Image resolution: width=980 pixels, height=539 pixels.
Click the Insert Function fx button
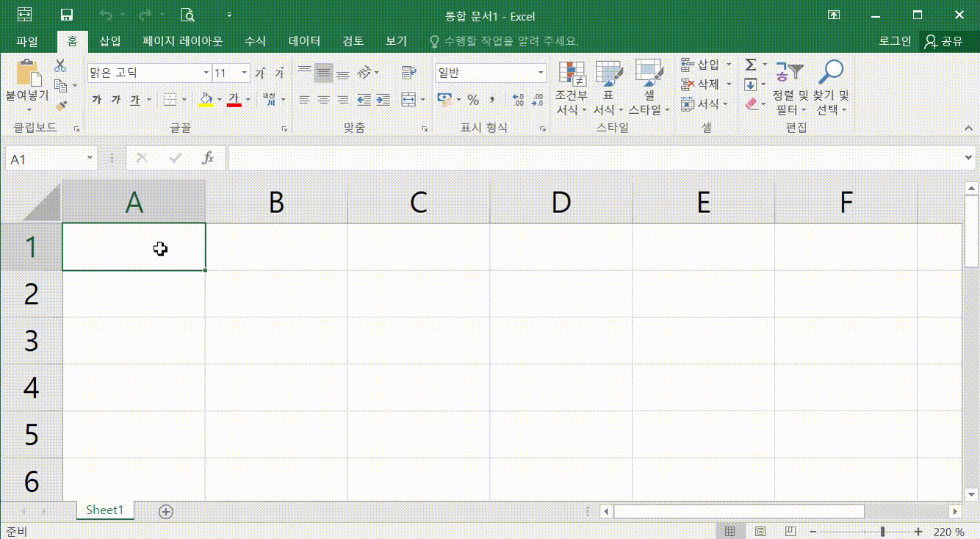point(208,158)
